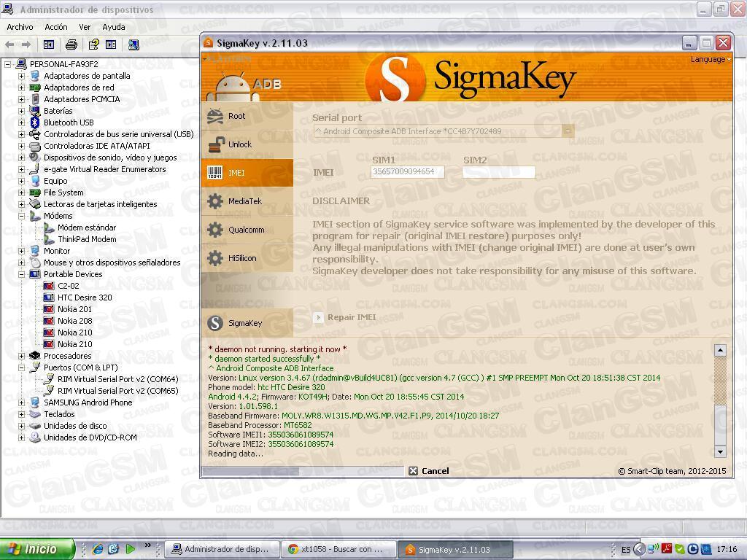Click the SIM2 IMEI input field
This screenshot has width=747, height=560.
(x=499, y=172)
